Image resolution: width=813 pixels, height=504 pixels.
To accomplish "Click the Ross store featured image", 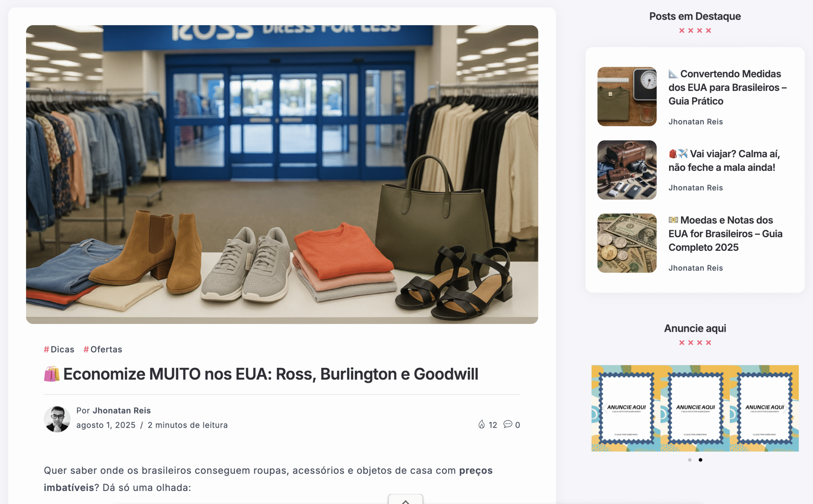I will 282,174.
